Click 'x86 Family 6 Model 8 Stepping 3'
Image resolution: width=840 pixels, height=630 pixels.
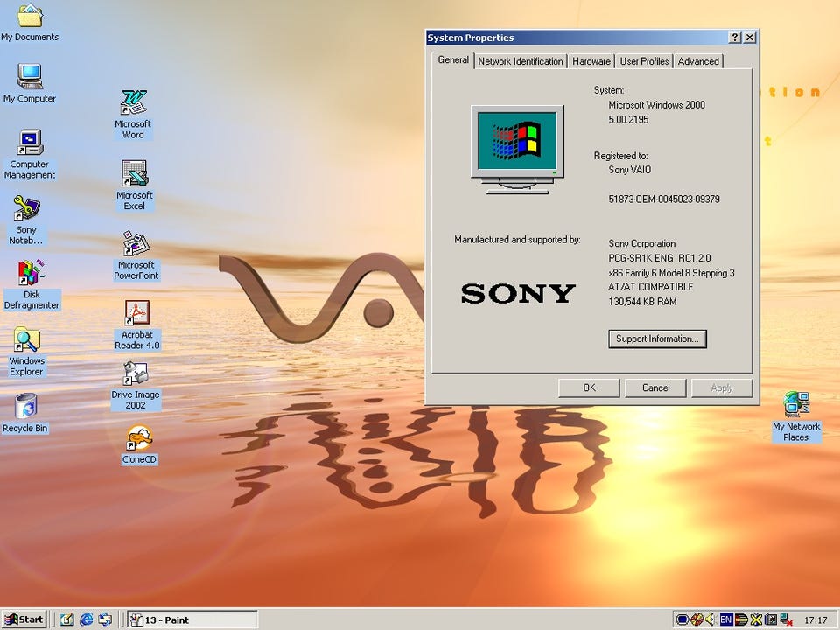(672, 273)
